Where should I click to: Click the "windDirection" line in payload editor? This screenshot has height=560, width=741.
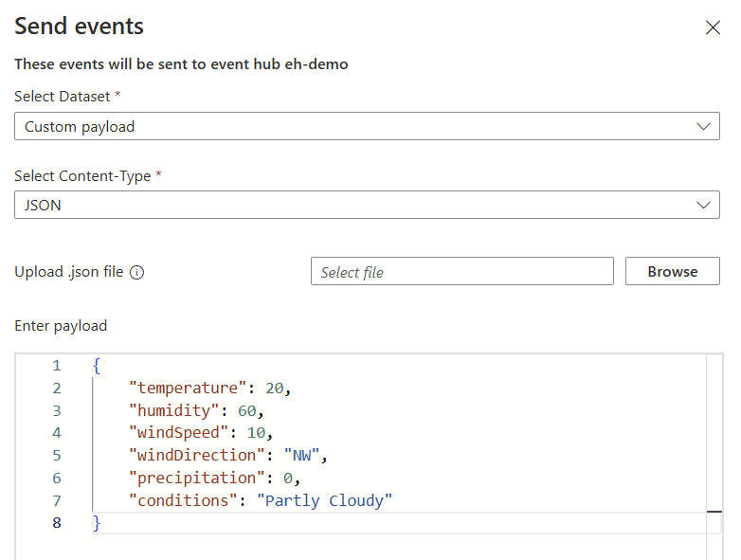(x=227, y=455)
